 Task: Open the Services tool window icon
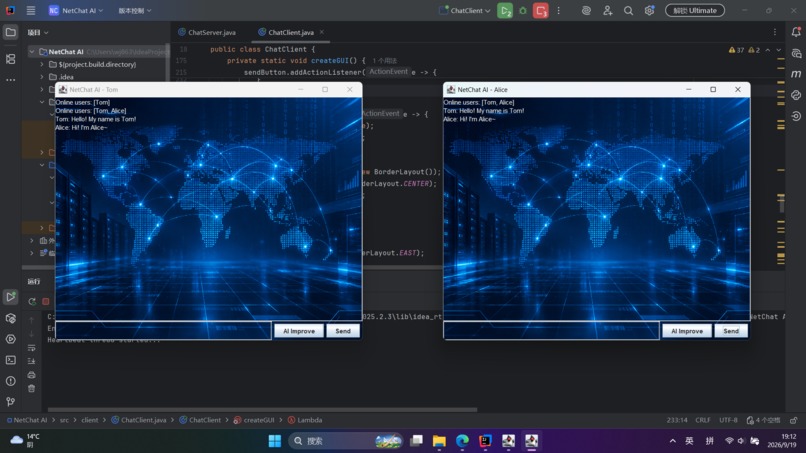pos(10,339)
